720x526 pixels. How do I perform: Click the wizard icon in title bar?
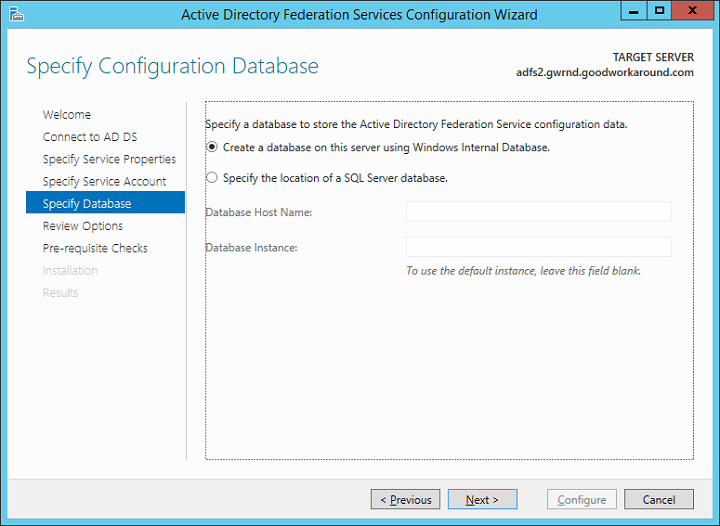(x=12, y=14)
